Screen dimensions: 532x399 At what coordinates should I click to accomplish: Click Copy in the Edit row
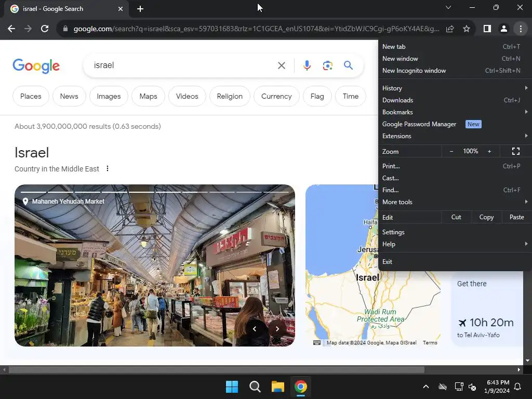point(486,217)
